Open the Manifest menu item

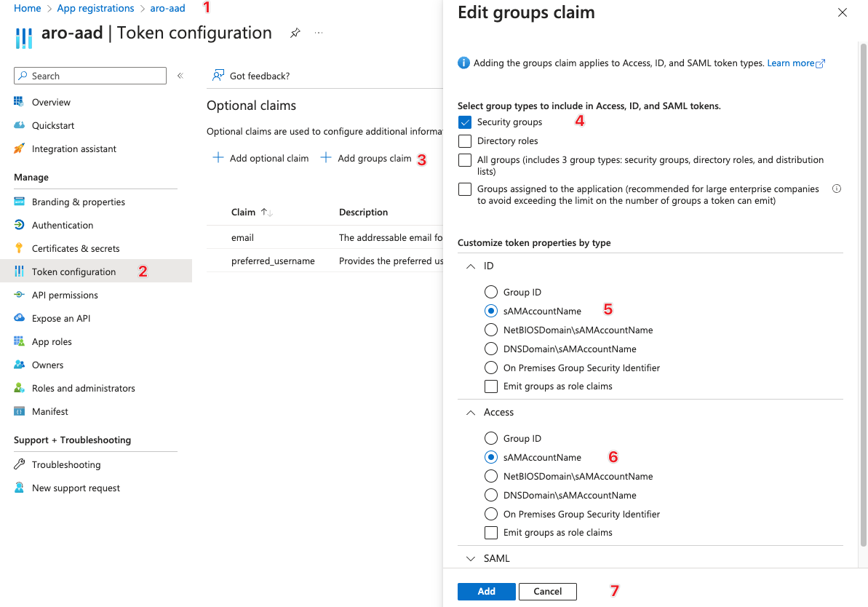tap(49, 412)
